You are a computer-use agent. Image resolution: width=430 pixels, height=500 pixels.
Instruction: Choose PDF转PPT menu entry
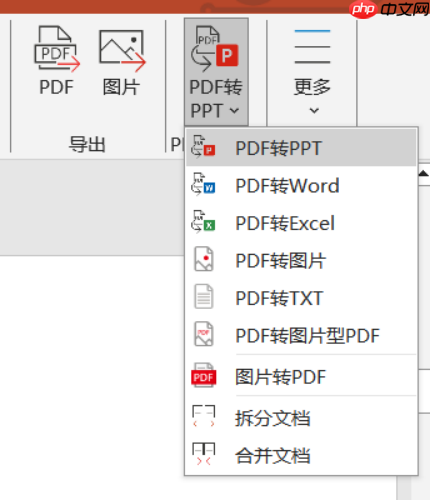coord(301,148)
